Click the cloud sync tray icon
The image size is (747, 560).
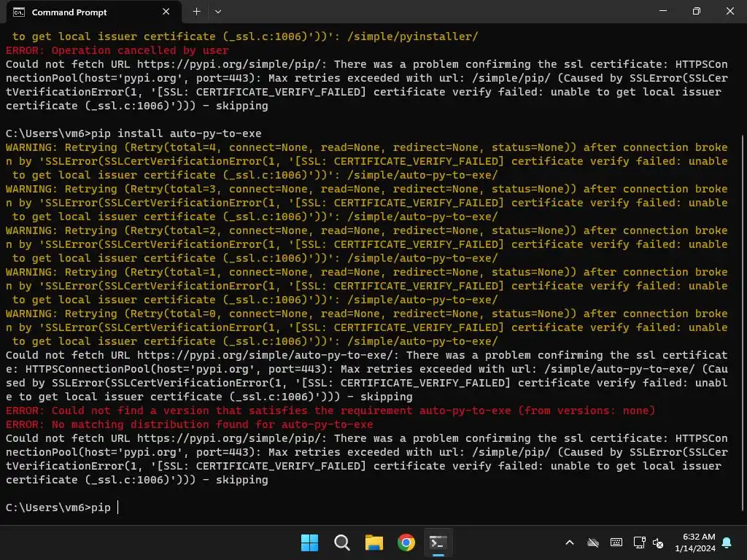click(x=592, y=542)
